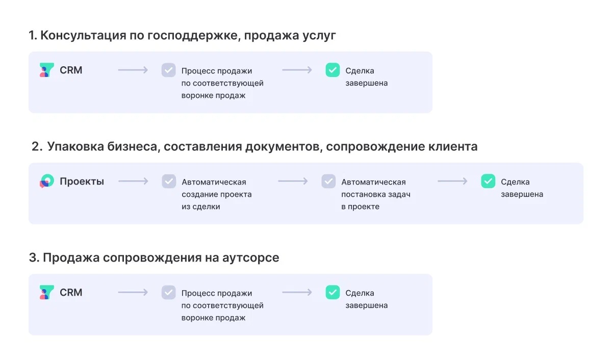The width and height of the screenshot is (612, 364).
Task: Click the arrow before Сделка завершена in Проекты row
Action: pos(452,181)
